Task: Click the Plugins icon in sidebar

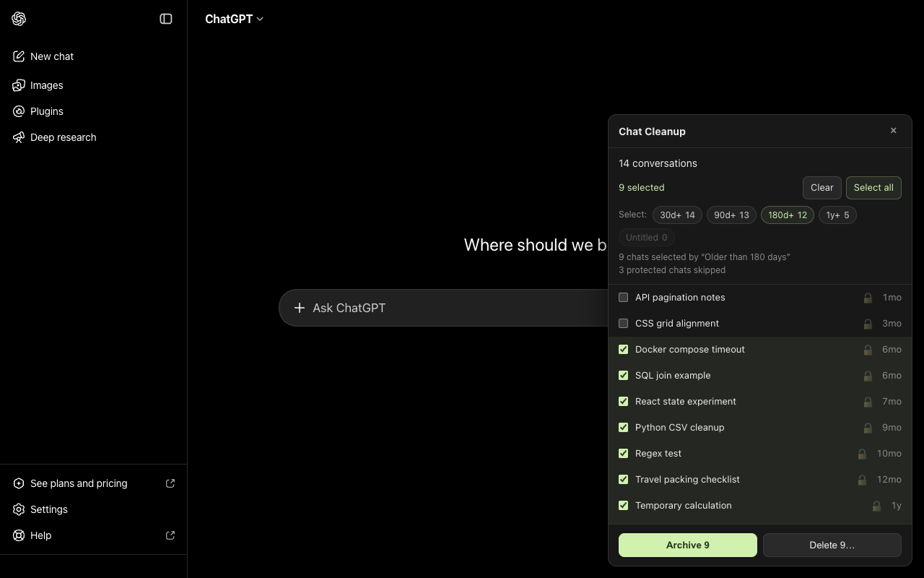Action: click(19, 111)
